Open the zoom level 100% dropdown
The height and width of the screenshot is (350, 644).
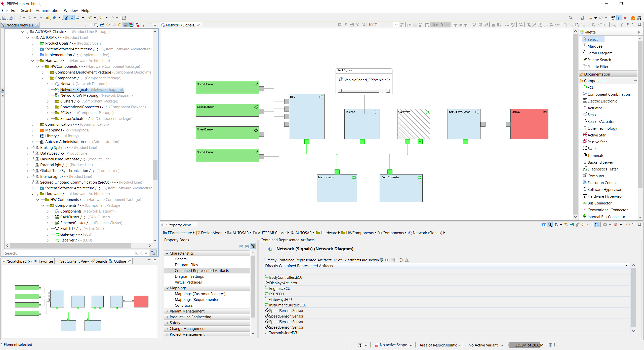pyautogui.click(x=396, y=25)
